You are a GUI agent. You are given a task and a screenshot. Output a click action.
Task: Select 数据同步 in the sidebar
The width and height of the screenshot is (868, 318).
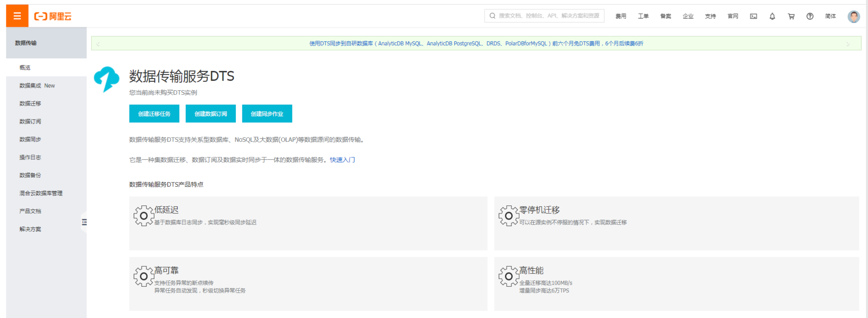pyautogui.click(x=46, y=139)
